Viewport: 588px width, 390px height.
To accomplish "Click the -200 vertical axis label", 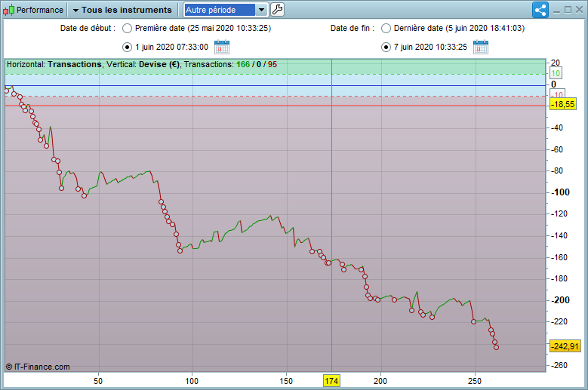I will point(560,300).
